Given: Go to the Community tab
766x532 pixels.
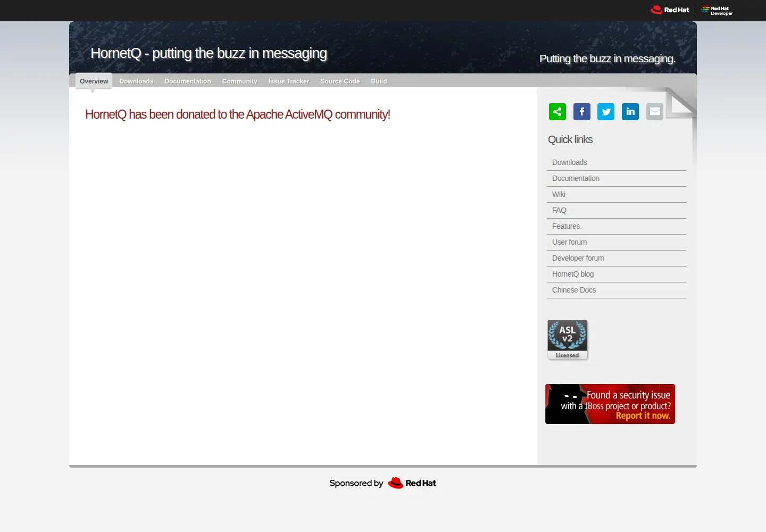Looking at the screenshot, I should (239, 81).
